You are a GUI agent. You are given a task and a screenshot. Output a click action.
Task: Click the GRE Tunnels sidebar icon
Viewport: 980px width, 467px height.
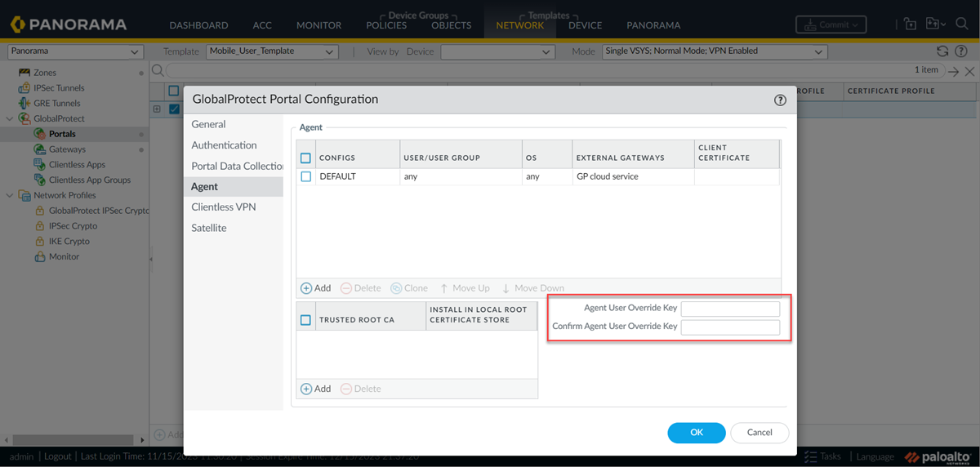click(24, 104)
